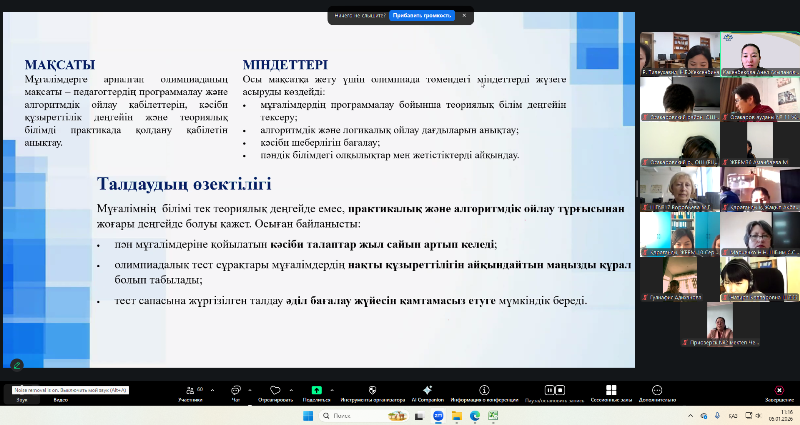Image resolution: width=800 pixels, height=425 pixels.
Task: Pause the recording
Action: (548, 389)
